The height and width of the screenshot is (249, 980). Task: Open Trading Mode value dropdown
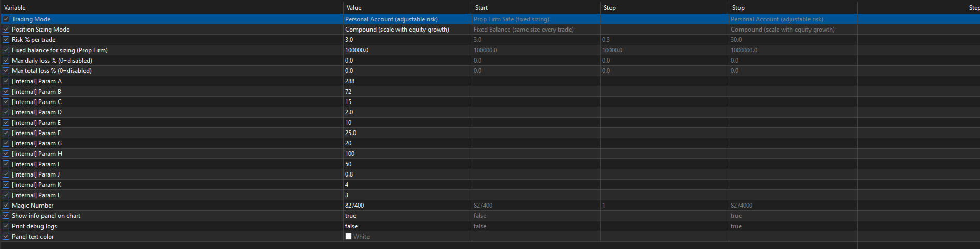(407, 19)
